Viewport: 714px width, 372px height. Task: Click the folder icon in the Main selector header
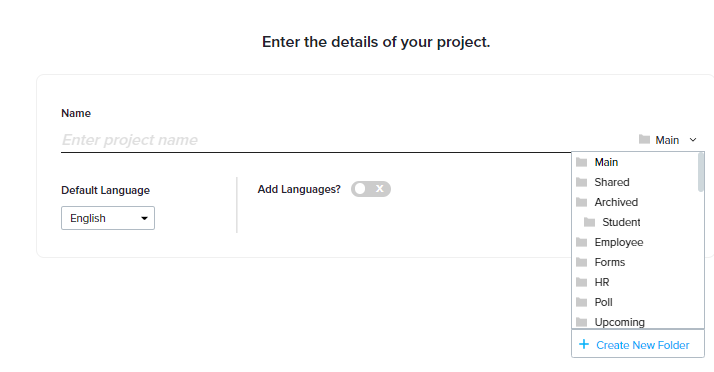[644, 139]
